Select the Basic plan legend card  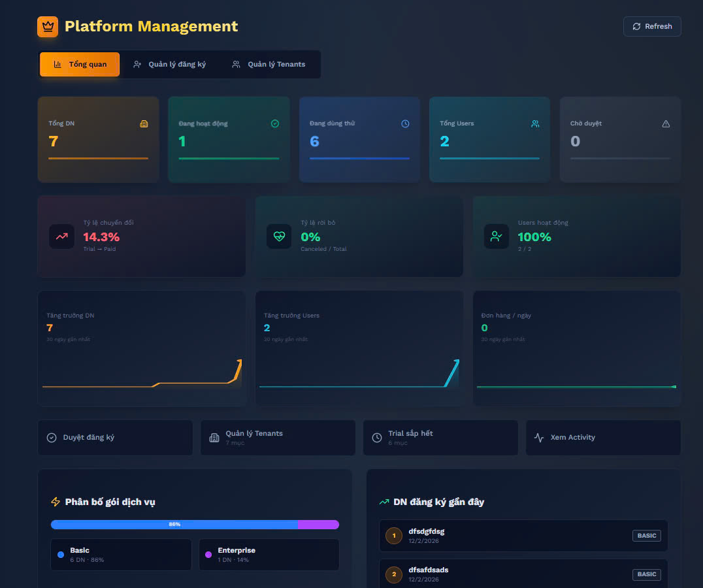121,555
